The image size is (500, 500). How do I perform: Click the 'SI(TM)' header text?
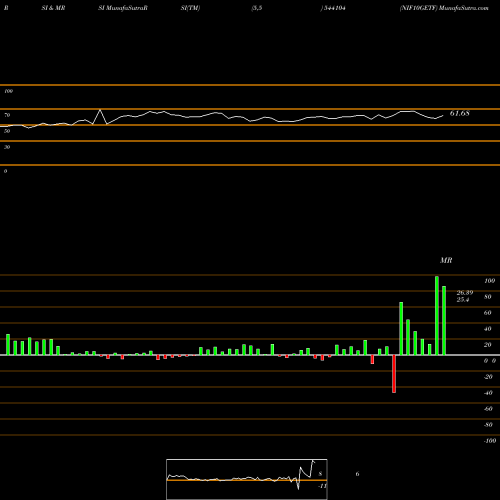point(190,8)
